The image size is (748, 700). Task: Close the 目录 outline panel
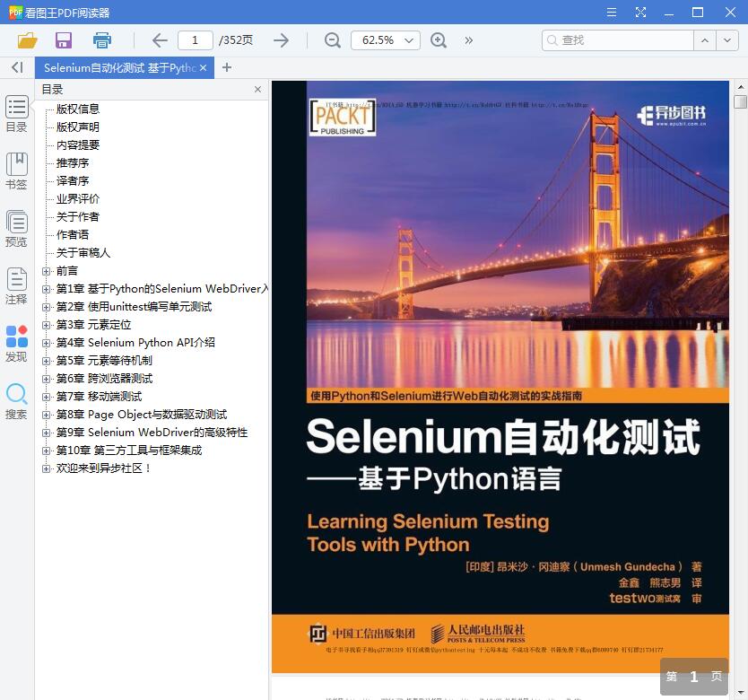pos(257,89)
